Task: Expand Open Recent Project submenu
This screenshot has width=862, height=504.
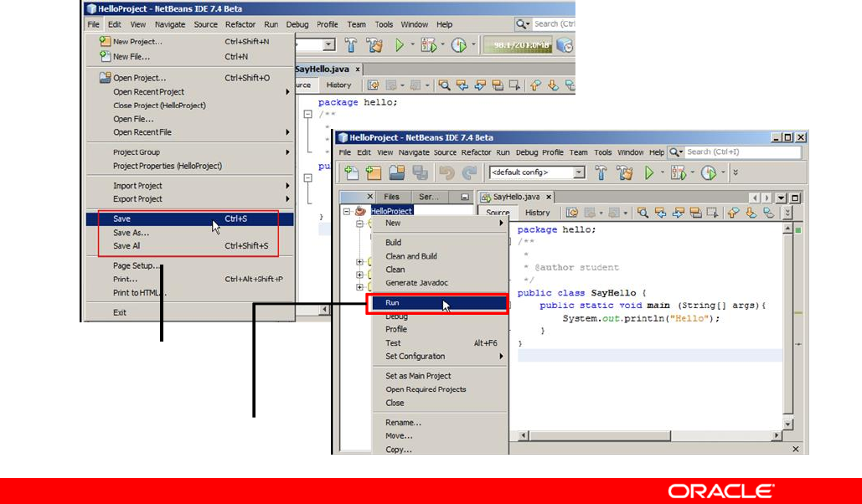Action: click(x=287, y=92)
